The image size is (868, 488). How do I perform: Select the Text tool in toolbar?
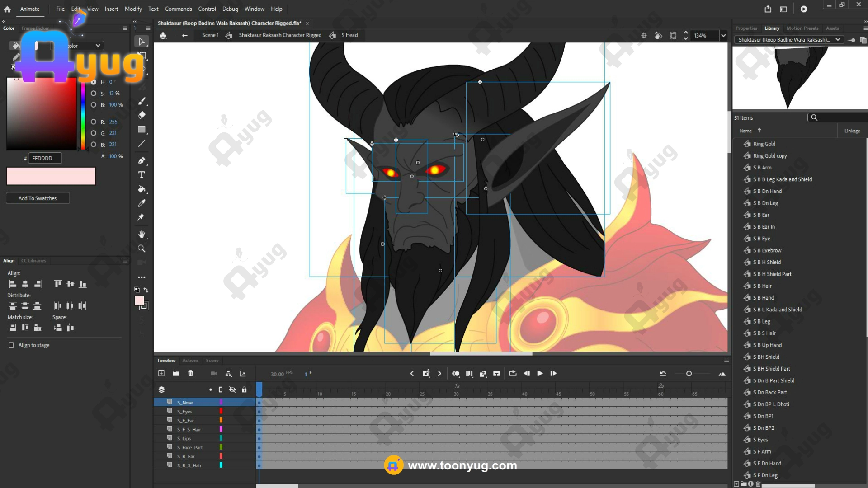click(x=142, y=175)
